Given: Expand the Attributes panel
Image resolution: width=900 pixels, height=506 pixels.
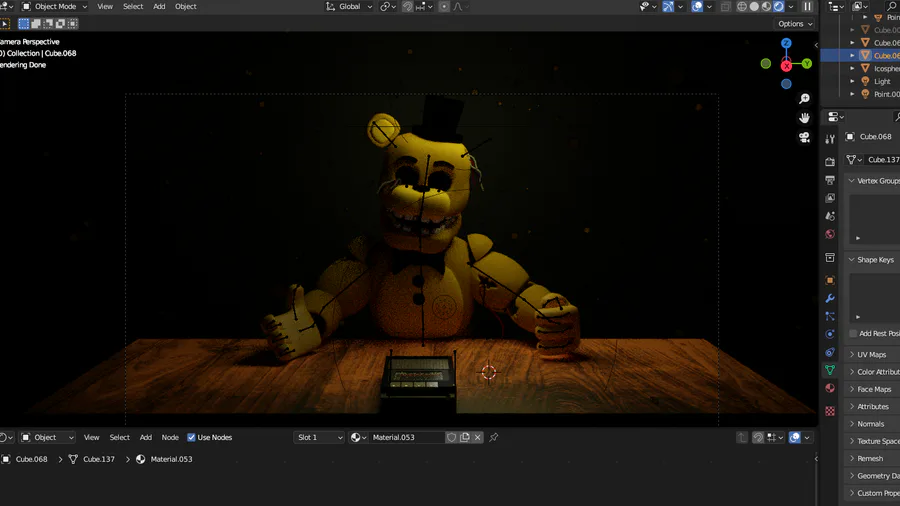Looking at the screenshot, I should pos(872,407).
